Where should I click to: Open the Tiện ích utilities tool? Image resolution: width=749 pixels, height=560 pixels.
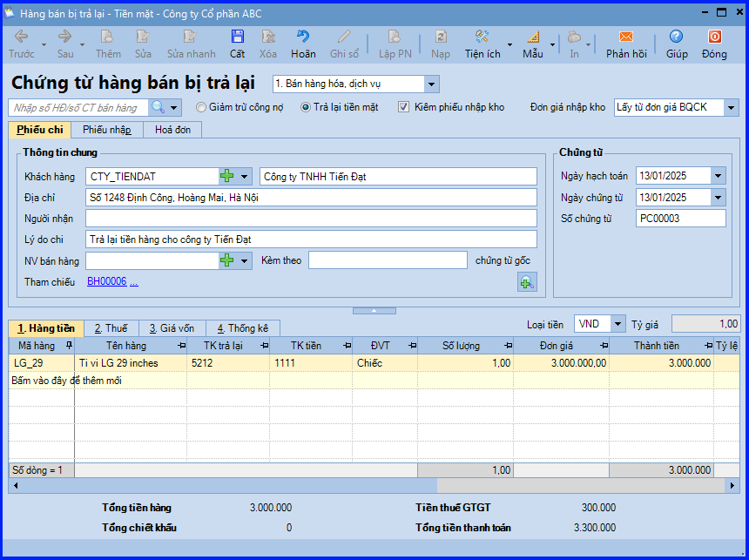(482, 44)
